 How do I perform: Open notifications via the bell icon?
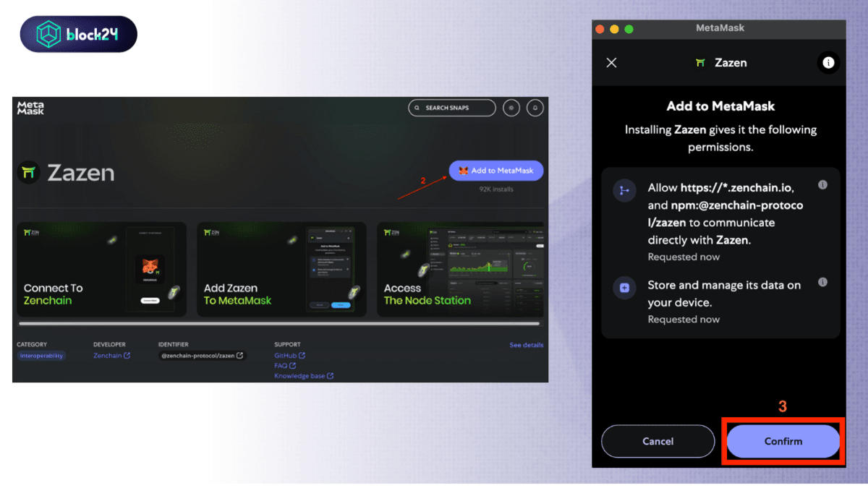pyautogui.click(x=535, y=108)
